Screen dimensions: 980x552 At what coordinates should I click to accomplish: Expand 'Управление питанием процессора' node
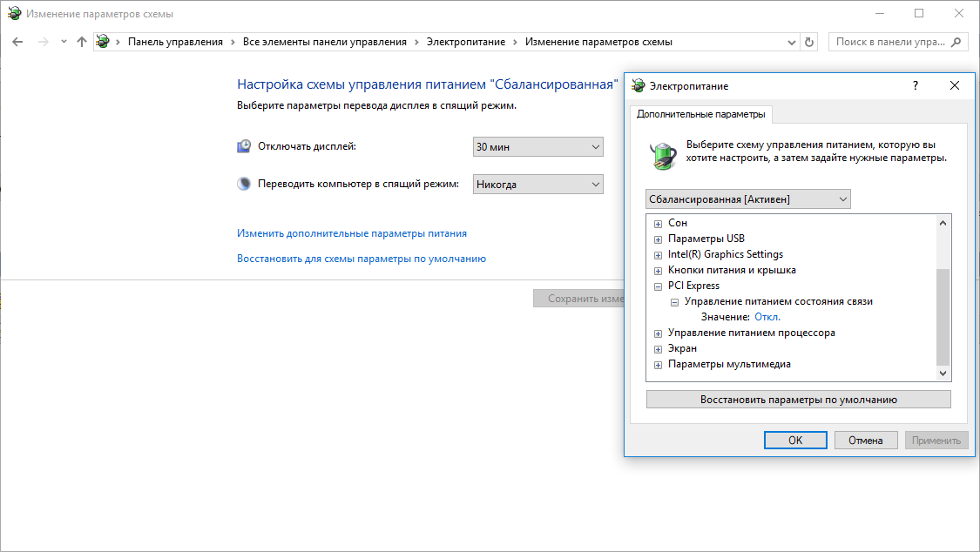coord(659,333)
